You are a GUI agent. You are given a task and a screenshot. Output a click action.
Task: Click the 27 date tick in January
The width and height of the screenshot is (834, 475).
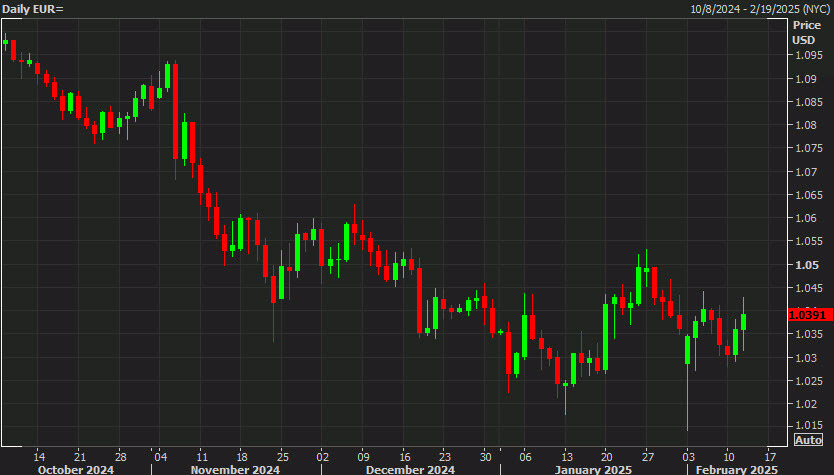point(647,457)
